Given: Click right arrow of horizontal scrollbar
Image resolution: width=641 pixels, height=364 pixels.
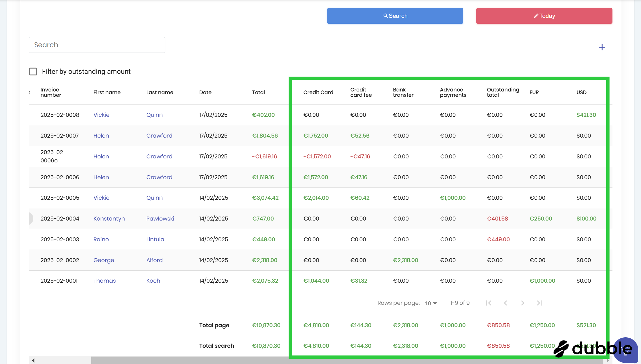Looking at the screenshot, I should coord(608,361).
